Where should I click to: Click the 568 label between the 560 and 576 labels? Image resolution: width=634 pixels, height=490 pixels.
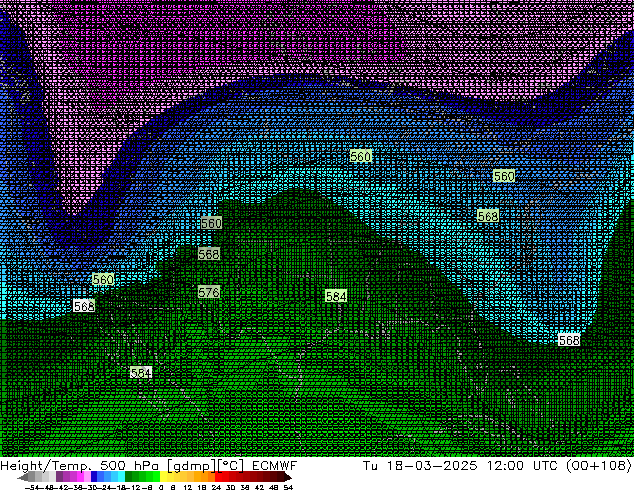pos(209,254)
